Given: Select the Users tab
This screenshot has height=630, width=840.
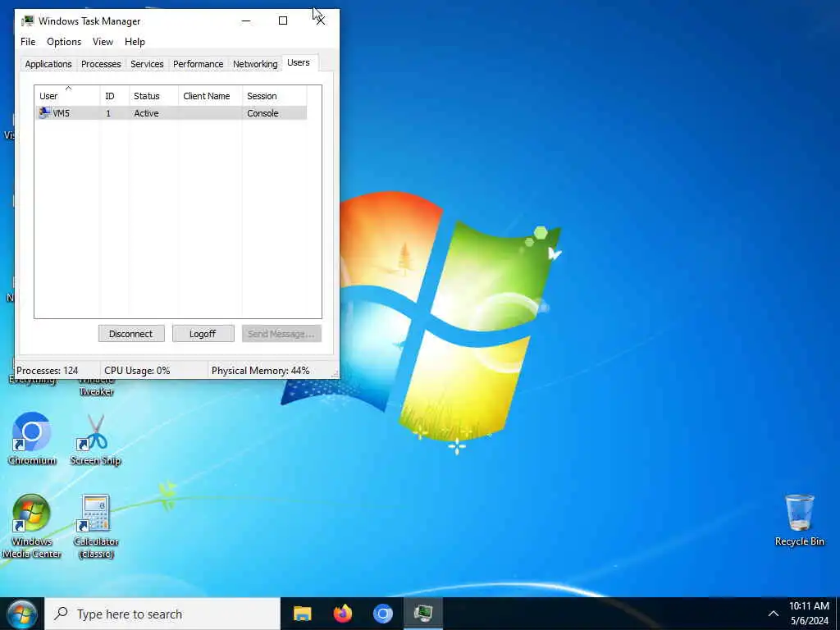Looking at the screenshot, I should 299,62.
